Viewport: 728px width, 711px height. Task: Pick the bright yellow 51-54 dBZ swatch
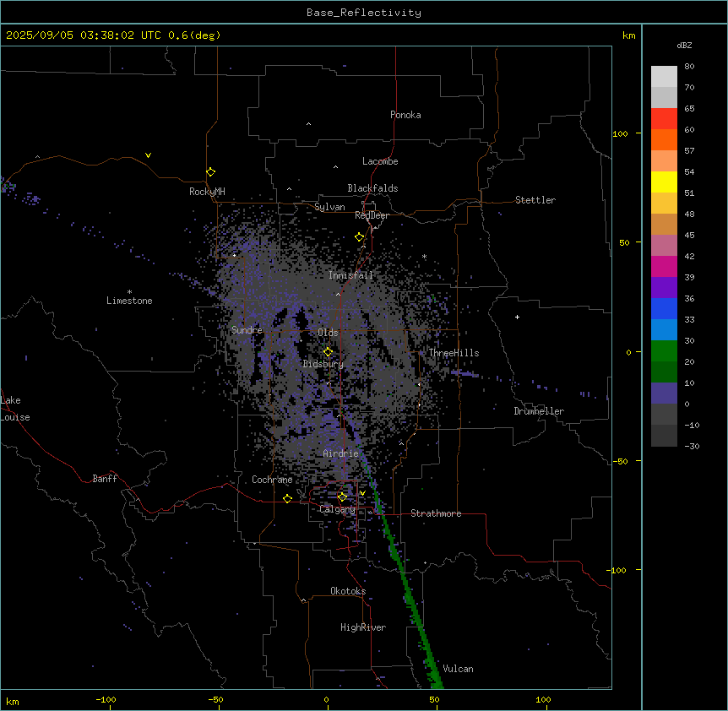click(664, 182)
